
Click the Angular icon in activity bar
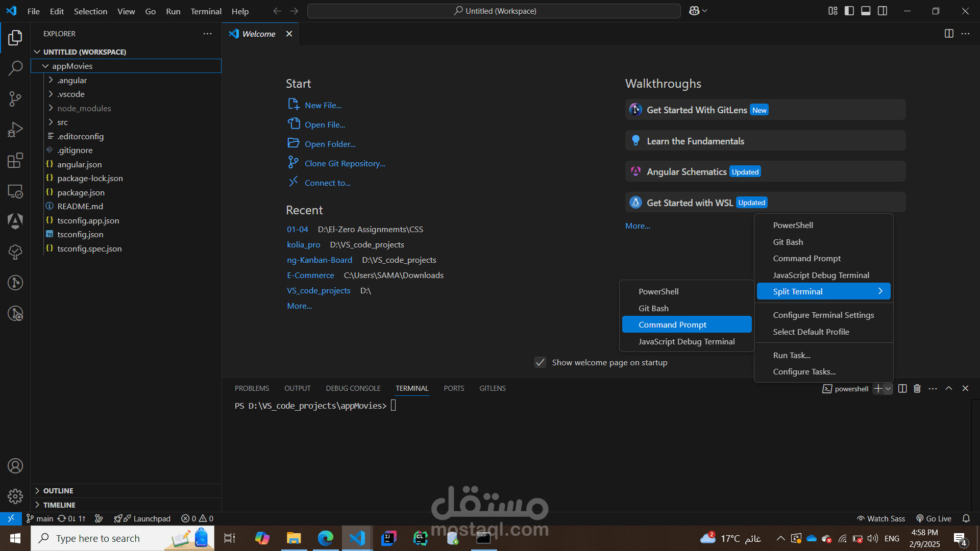15,221
